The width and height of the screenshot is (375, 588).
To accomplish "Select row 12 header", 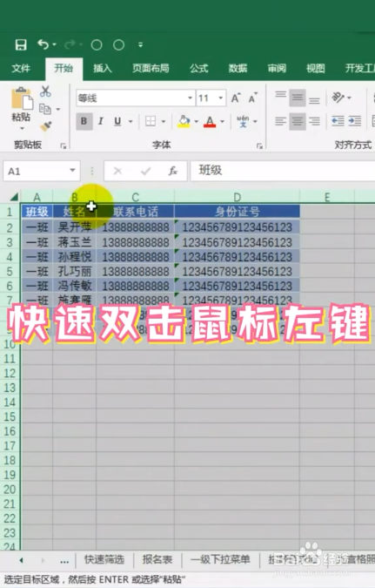I will (10, 373).
